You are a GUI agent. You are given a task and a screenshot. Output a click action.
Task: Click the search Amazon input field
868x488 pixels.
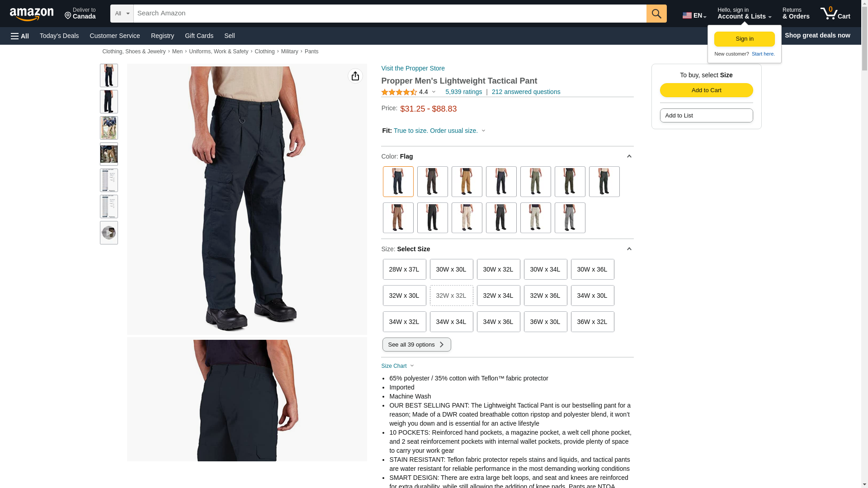pyautogui.click(x=390, y=14)
